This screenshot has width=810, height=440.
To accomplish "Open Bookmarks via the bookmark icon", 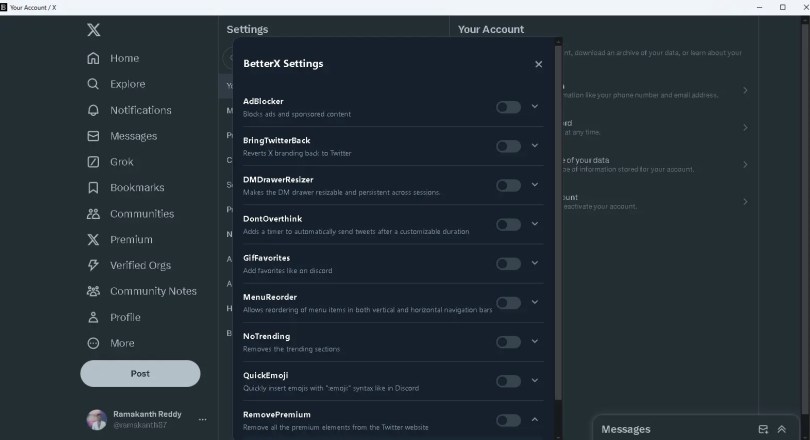I will tap(93, 187).
